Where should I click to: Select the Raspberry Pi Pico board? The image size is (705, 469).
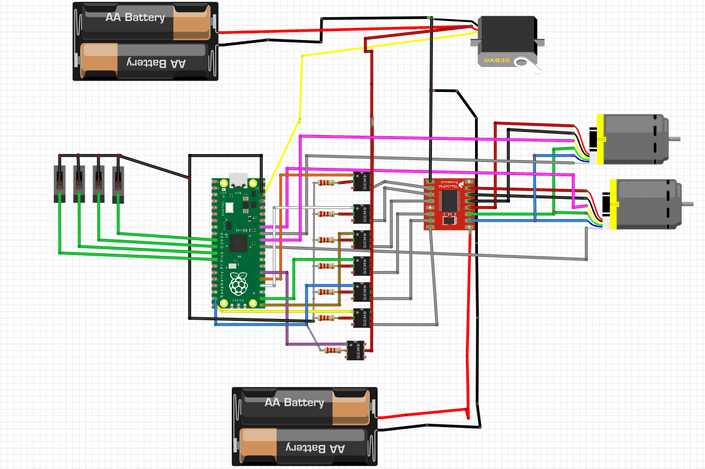238,243
